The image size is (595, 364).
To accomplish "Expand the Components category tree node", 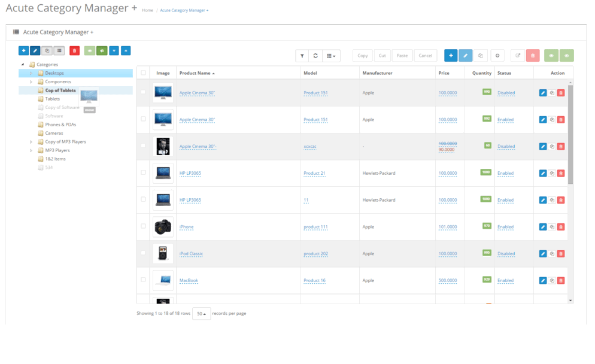I will (x=31, y=82).
